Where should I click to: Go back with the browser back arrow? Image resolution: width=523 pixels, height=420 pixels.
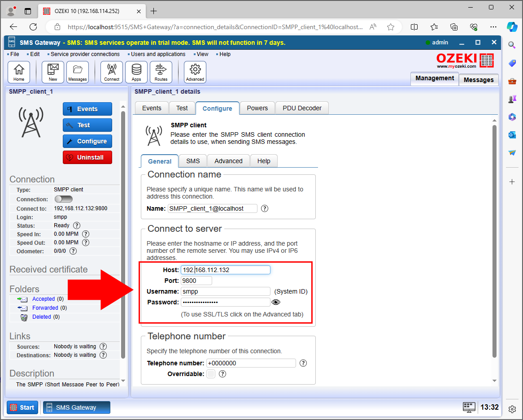click(13, 27)
